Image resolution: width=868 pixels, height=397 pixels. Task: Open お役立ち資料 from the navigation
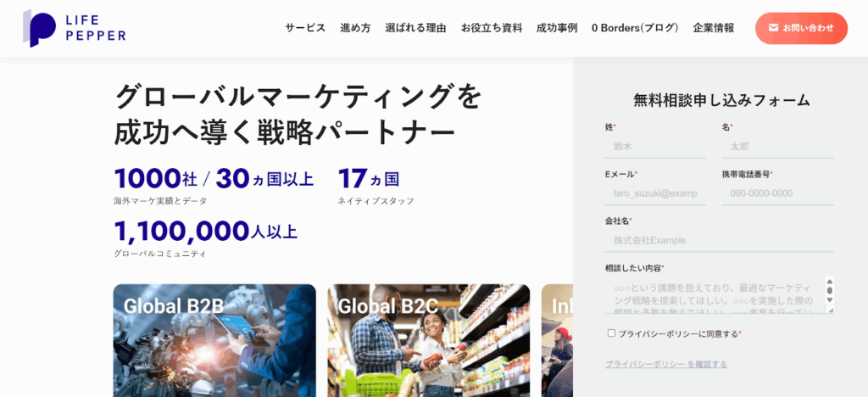(492, 28)
